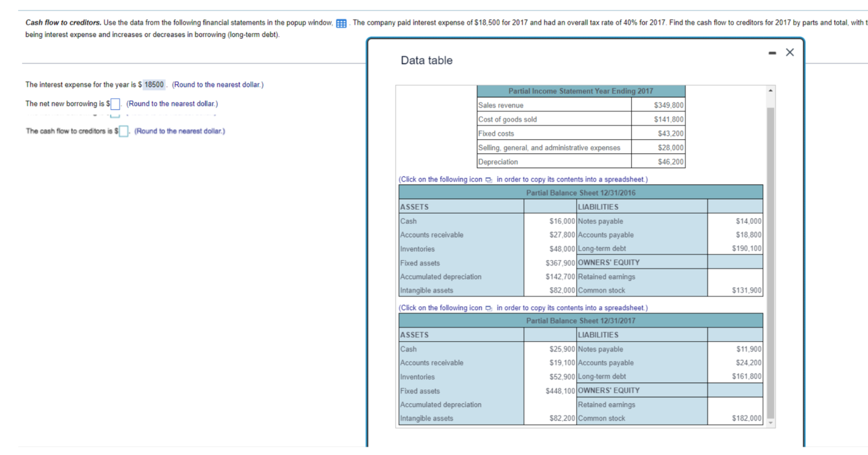
Task: Click the cash flow to creditors input box
Action: click(124, 131)
